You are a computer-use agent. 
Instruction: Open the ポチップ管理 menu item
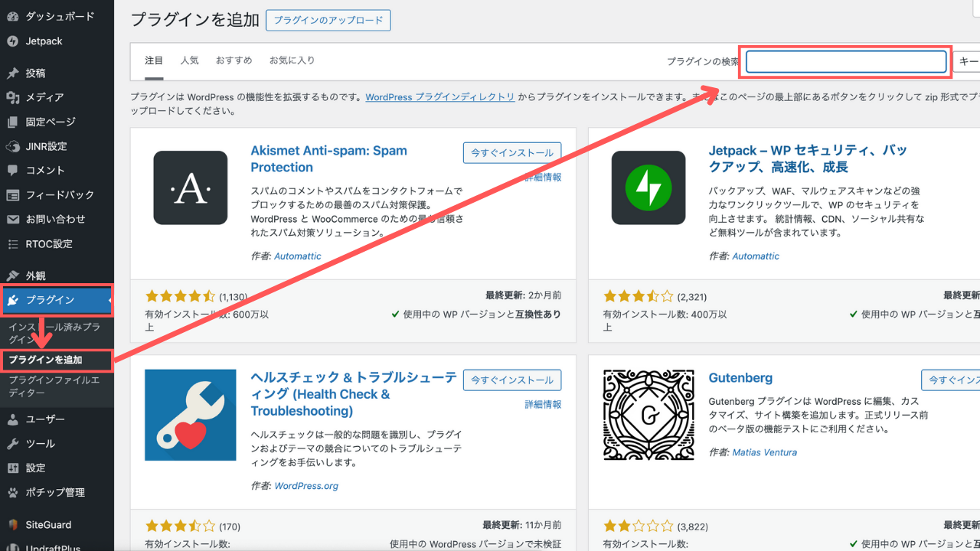coord(57,493)
